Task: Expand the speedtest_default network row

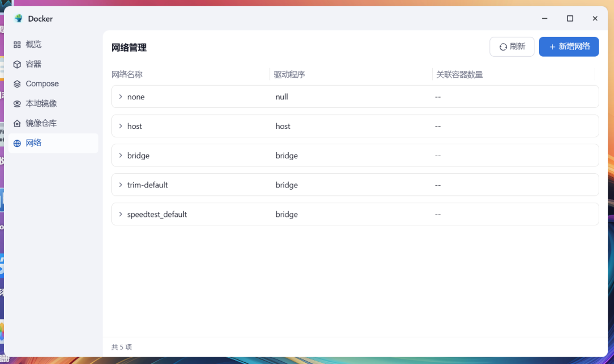Action: (x=121, y=214)
